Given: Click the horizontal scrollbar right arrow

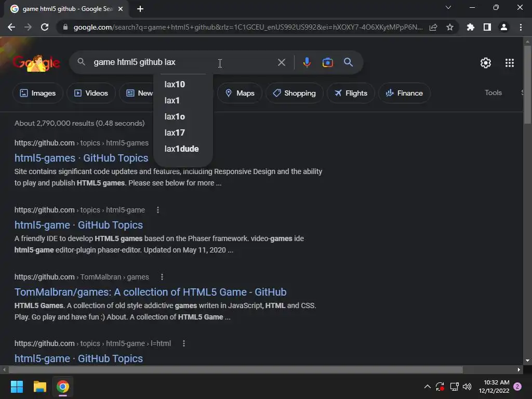Looking at the screenshot, I should [519, 369].
